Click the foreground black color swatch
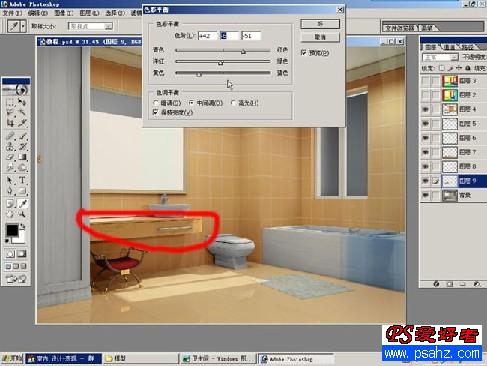 tap(12, 230)
